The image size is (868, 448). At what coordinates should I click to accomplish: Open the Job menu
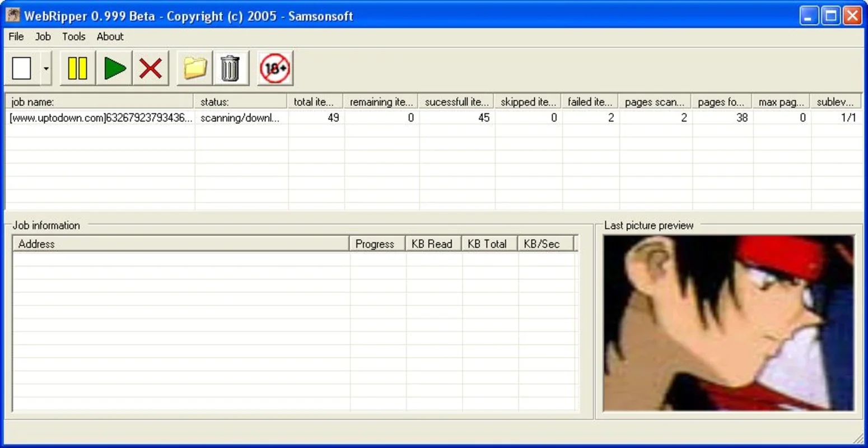tap(43, 36)
